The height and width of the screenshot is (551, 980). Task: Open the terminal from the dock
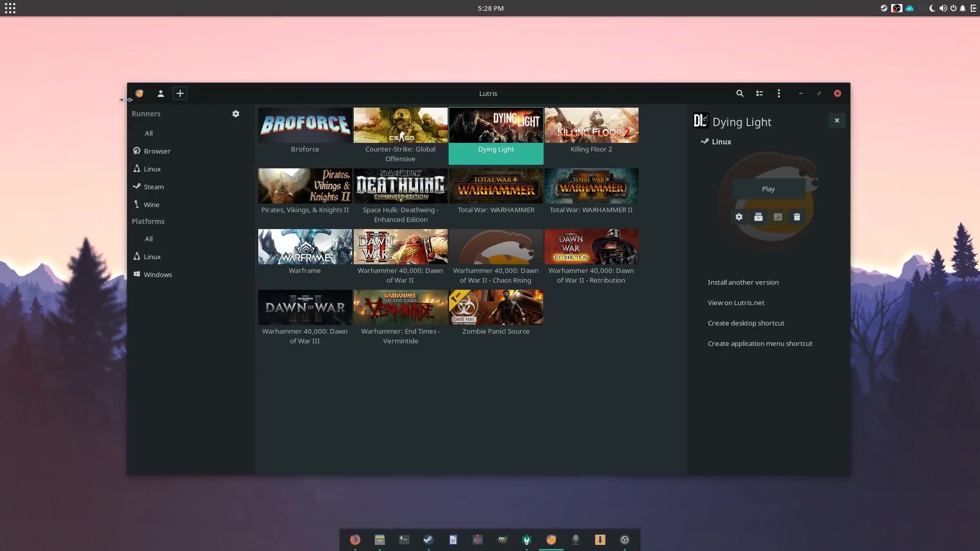pos(404,540)
